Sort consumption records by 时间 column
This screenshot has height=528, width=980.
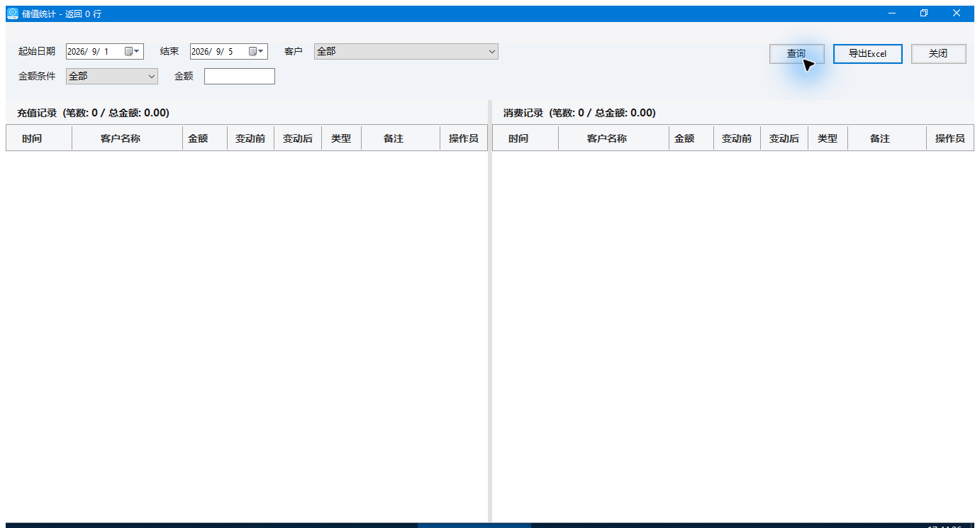(525, 138)
